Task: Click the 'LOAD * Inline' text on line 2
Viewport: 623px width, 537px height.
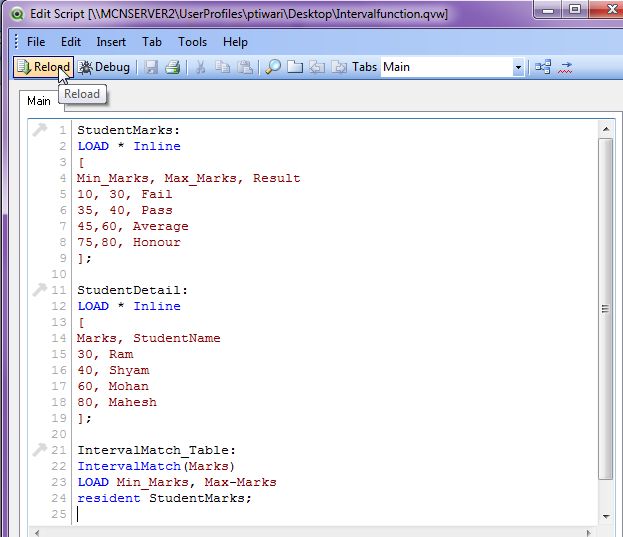Action: [129, 146]
